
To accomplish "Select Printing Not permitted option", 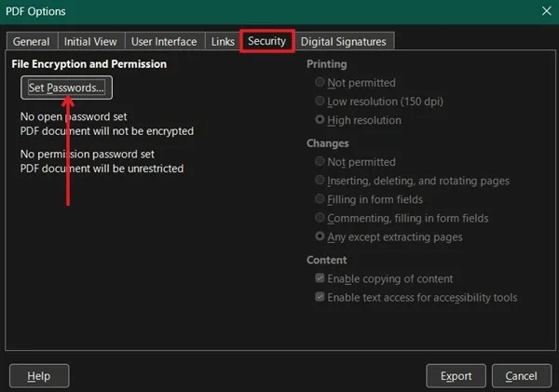I will (320, 83).
